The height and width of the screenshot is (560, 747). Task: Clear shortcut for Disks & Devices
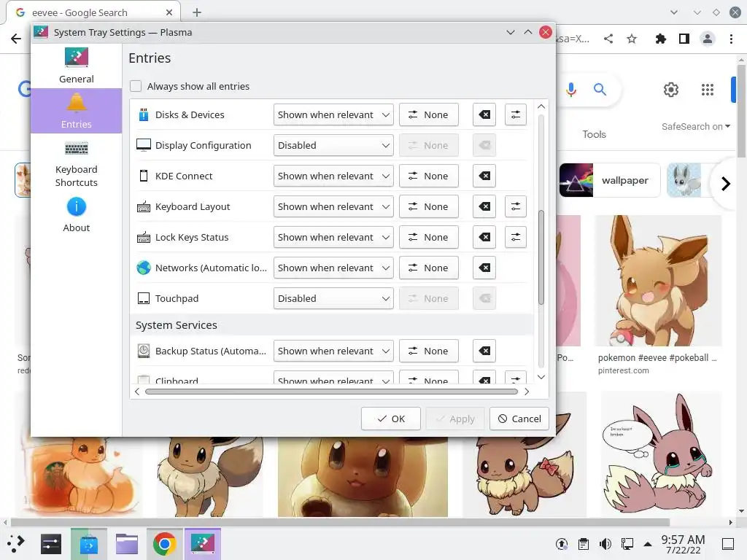tap(484, 114)
